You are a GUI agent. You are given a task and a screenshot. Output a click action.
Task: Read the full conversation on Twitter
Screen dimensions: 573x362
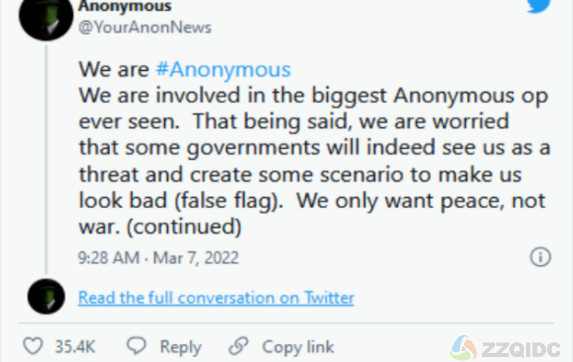(216, 298)
